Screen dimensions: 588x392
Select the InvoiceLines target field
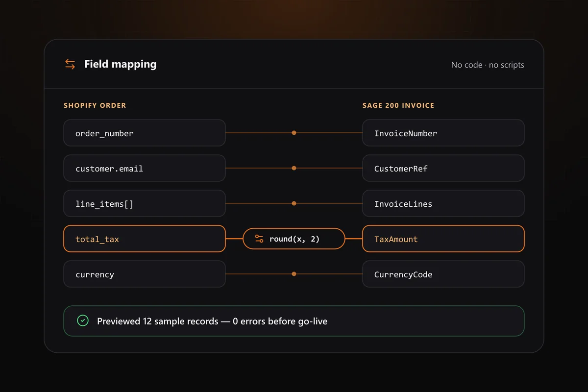point(443,203)
